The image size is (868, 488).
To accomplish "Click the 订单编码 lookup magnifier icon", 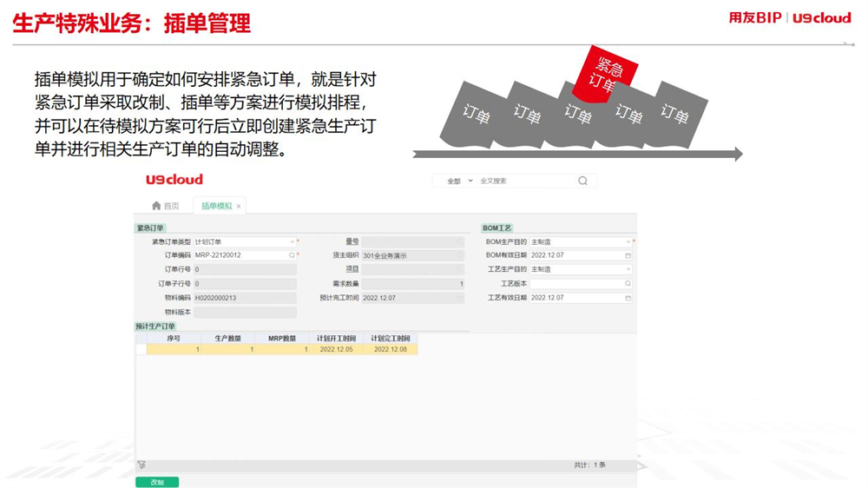I will click(292, 255).
